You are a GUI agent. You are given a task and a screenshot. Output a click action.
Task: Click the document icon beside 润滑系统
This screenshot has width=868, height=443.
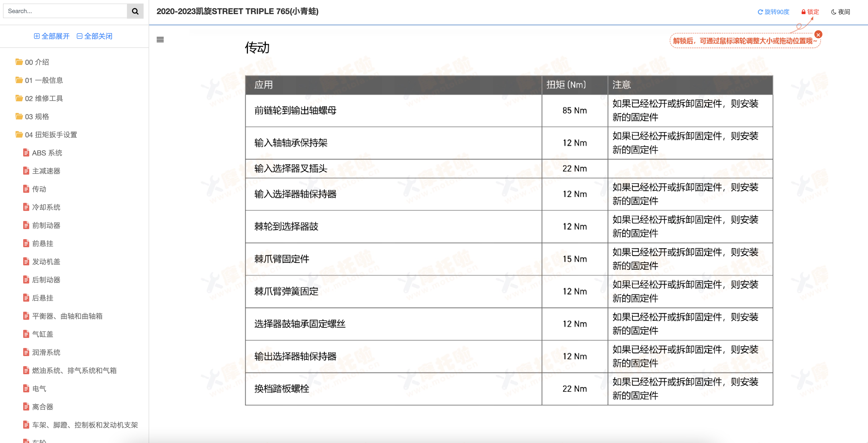click(26, 352)
